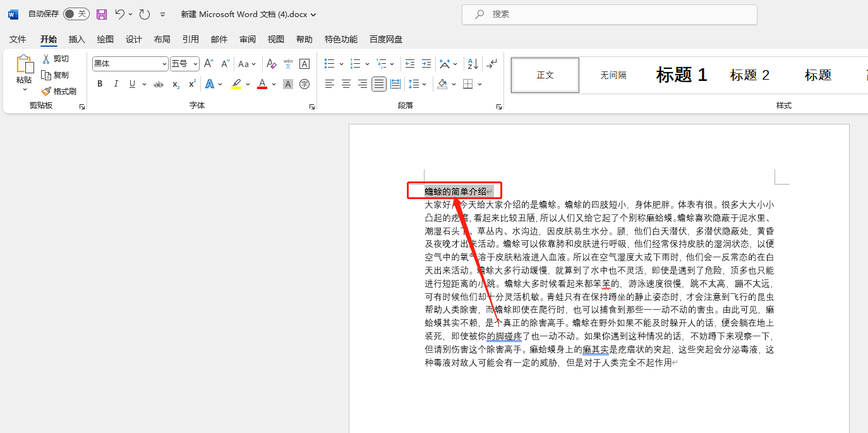Select the 标题 1 style
The image size is (868, 433).
[x=681, y=75]
